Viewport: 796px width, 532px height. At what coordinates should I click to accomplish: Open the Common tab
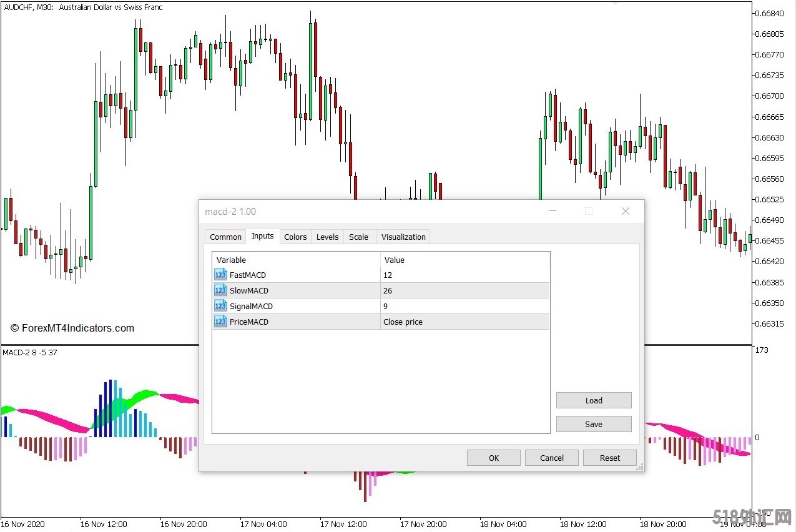[x=225, y=237]
